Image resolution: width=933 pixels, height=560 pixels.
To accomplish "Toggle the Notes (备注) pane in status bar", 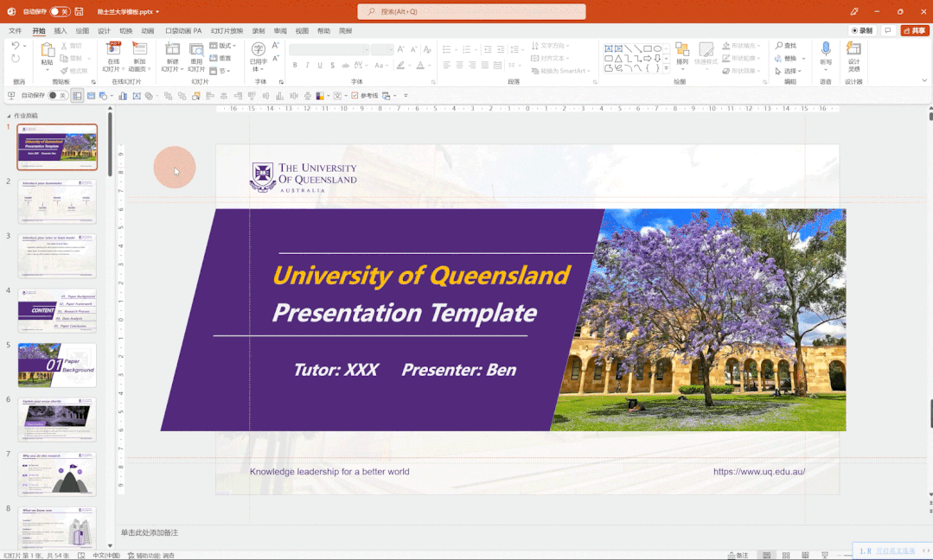I will (x=738, y=555).
